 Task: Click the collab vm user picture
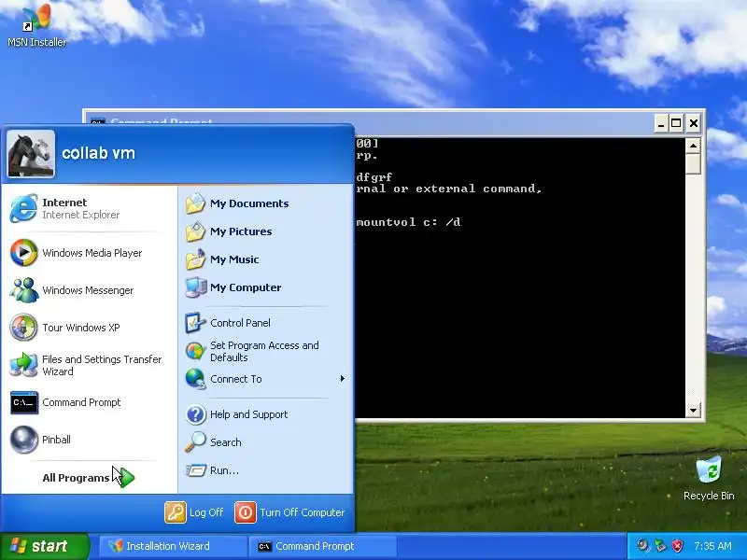pos(31,154)
